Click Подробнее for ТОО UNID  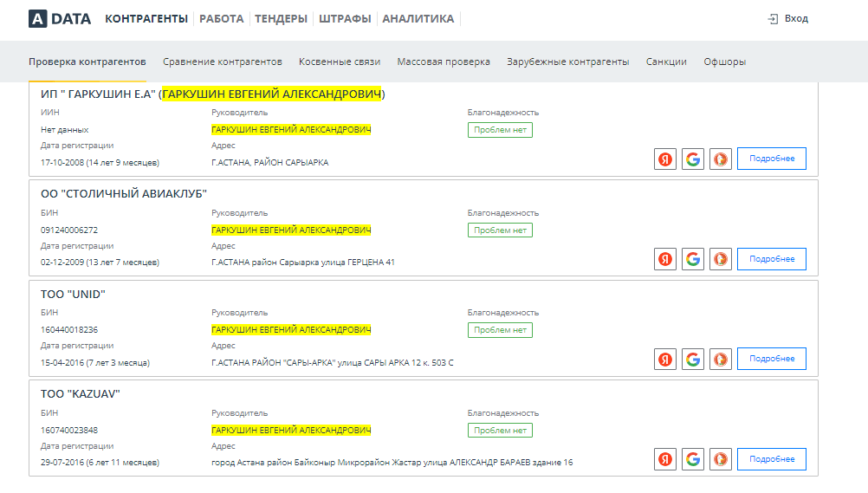coord(771,359)
